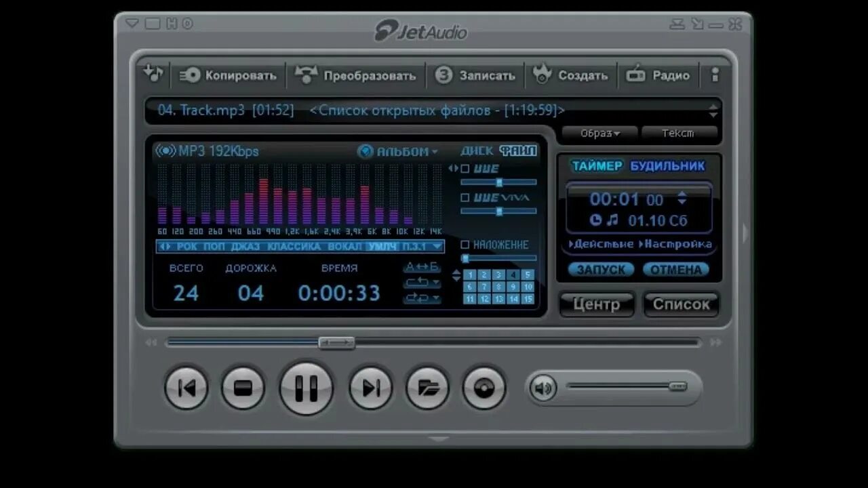Click the Центр button
The width and height of the screenshot is (868, 488).
point(597,304)
